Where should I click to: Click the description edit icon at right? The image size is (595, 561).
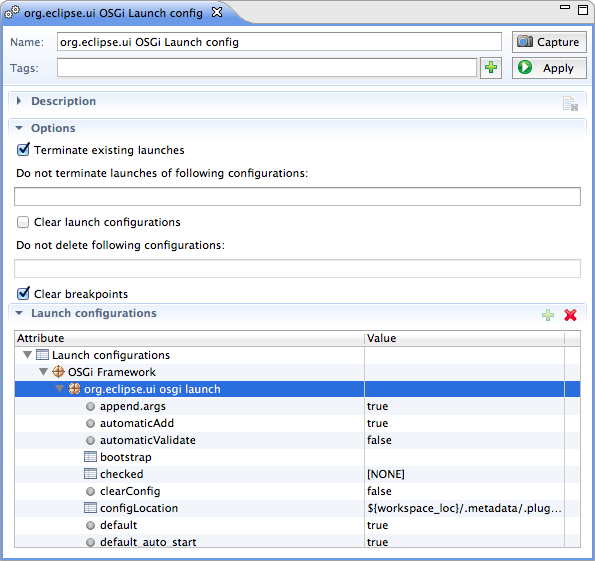point(570,103)
